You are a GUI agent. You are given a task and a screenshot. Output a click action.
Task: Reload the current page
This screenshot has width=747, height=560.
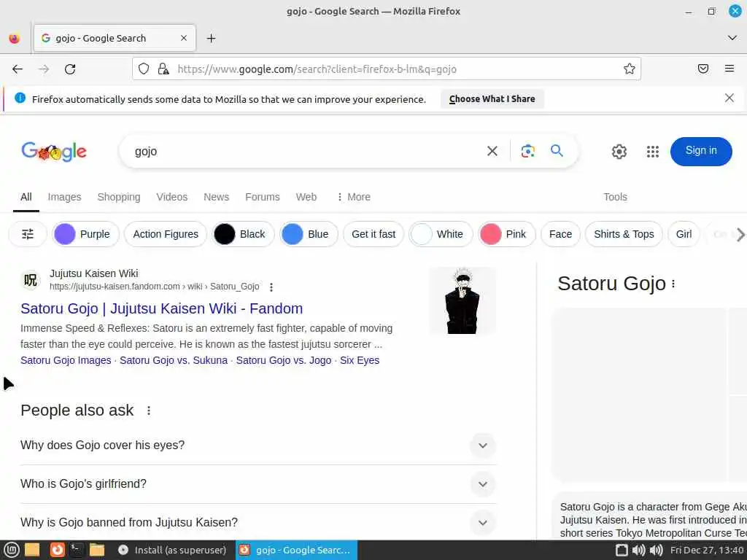pos(70,69)
